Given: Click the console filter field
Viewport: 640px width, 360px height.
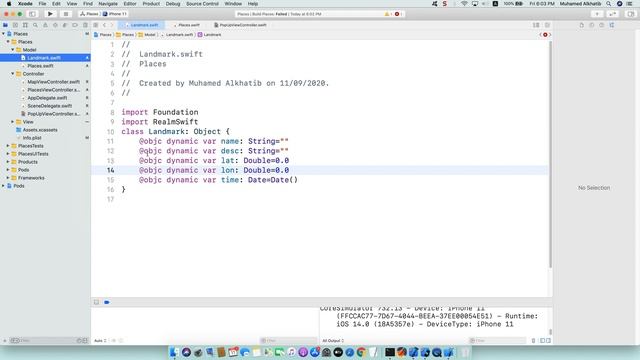Looking at the screenshot, I should [497, 340].
